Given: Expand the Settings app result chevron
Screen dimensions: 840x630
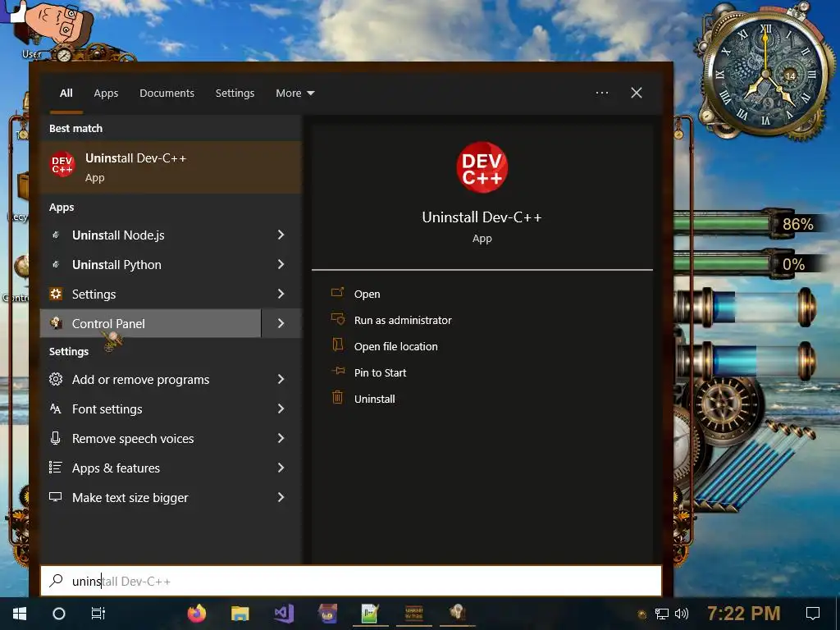Looking at the screenshot, I should 281,294.
